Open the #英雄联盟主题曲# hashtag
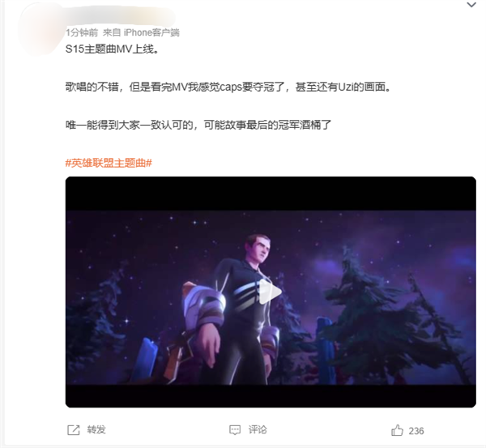 tap(109, 163)
